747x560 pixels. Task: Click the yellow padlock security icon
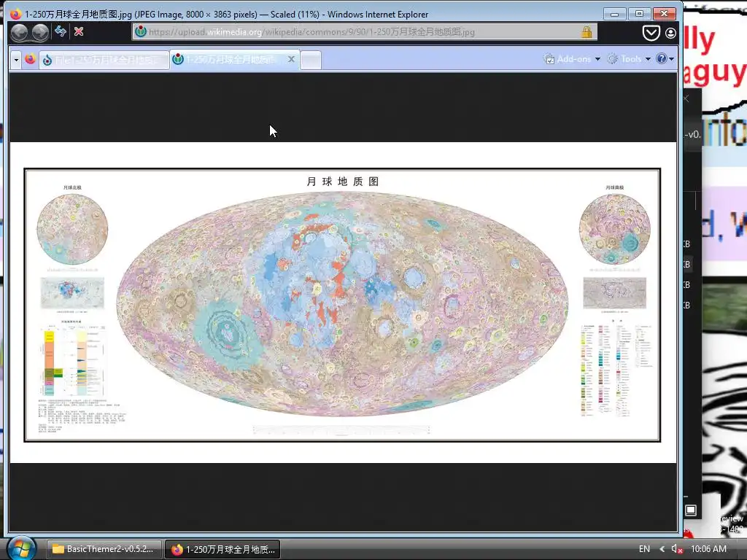pyautogui.click(x=587, y=32)
